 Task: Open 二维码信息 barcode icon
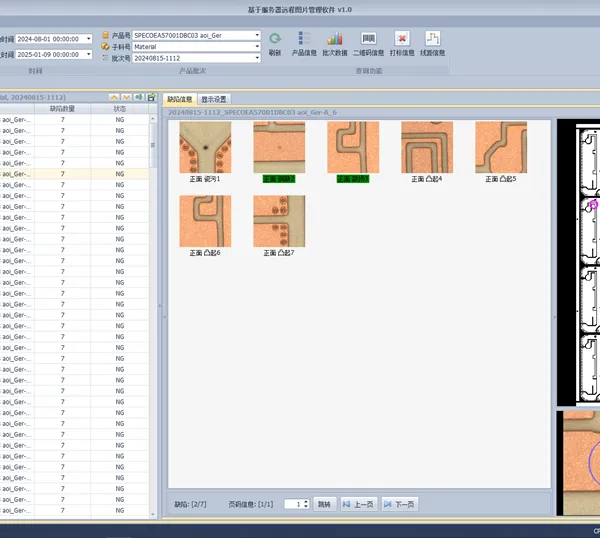point(368,44)
